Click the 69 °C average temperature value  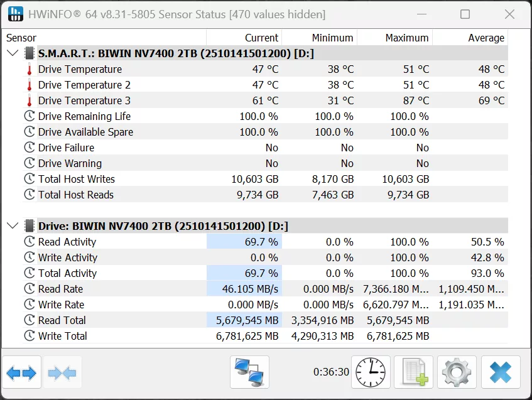click(491, 100)
